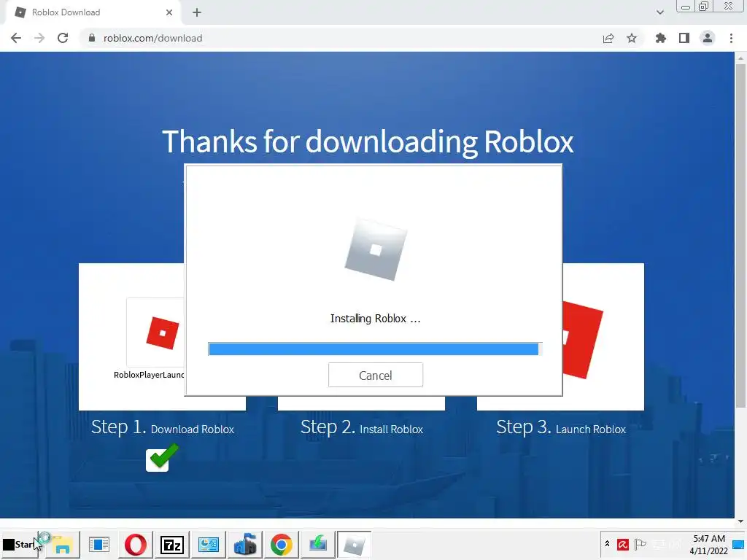Show hidden system tray icons

[x=607, y=544]
